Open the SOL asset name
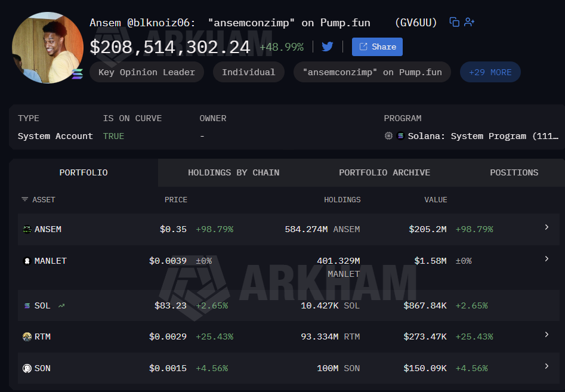The width and height of the screenshot is (565, 392). pyautogui.click(x=42, y=305)
